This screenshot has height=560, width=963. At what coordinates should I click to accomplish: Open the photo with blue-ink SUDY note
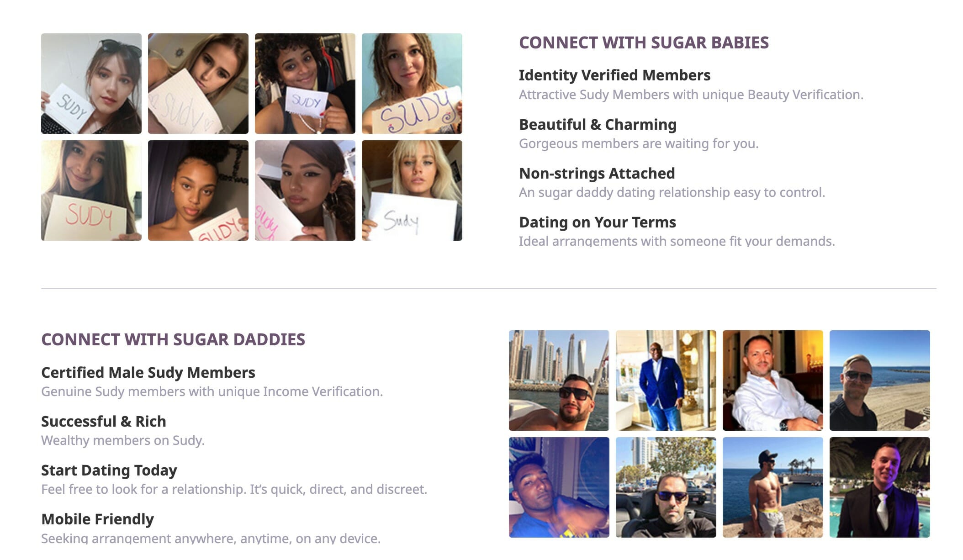point(305,84)
